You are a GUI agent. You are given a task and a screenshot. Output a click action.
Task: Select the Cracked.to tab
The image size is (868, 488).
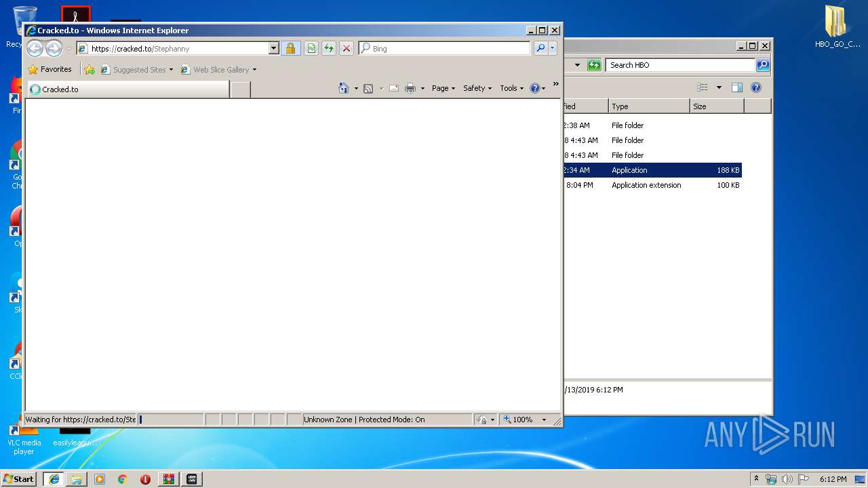pyautogui.click(x=127, y=89)
